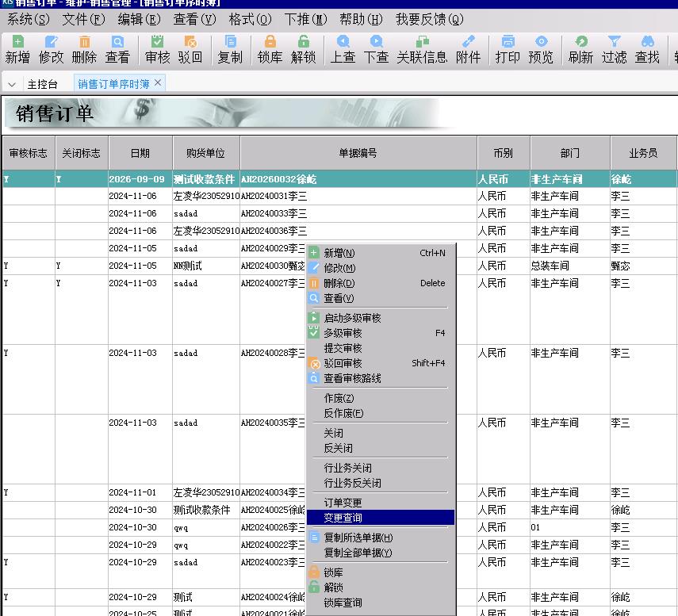Click the 审核标志 column header
Screen dimensions: 678x616
pyautogui.click(x=29, y=153)
